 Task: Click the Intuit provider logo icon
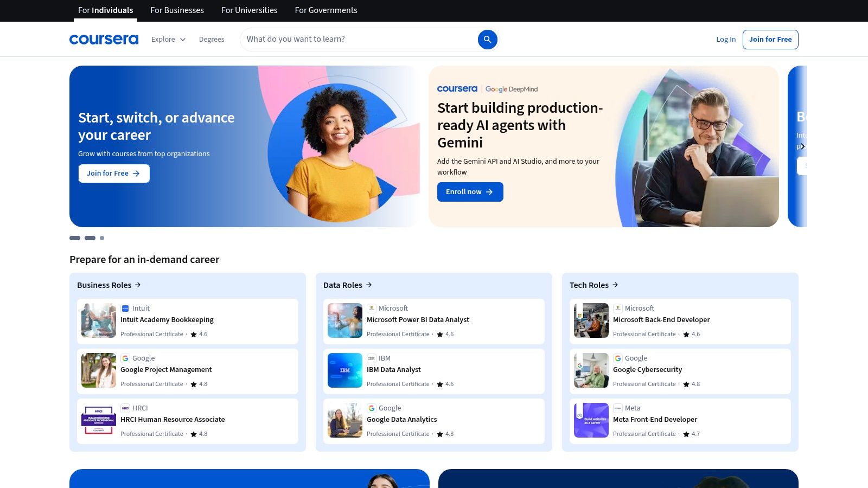[x=125, y=308]
